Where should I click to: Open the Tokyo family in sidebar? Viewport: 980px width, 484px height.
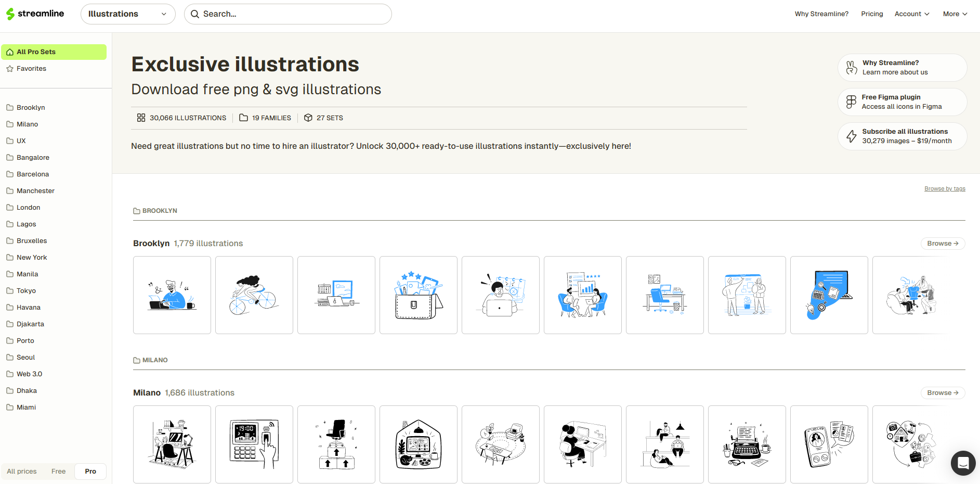(x=26, y=291)
